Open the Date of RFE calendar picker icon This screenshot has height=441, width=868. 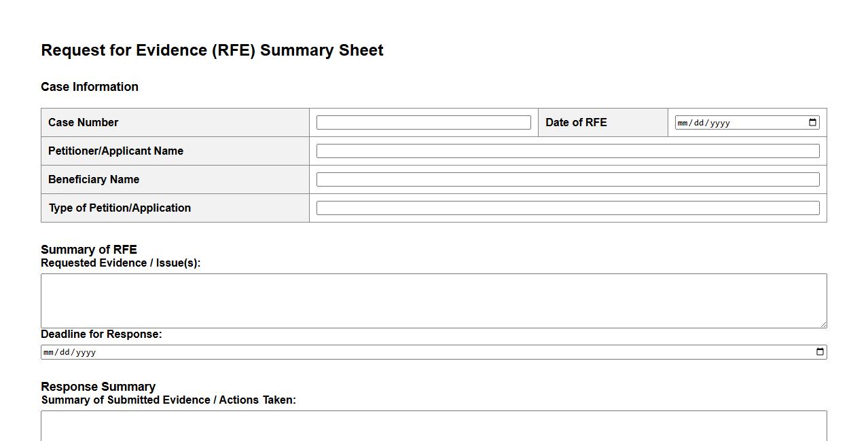coord(812,123)
